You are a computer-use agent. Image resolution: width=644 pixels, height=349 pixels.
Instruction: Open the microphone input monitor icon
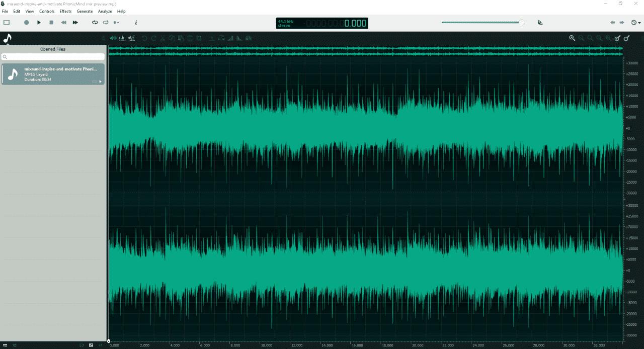pos(540,23)
